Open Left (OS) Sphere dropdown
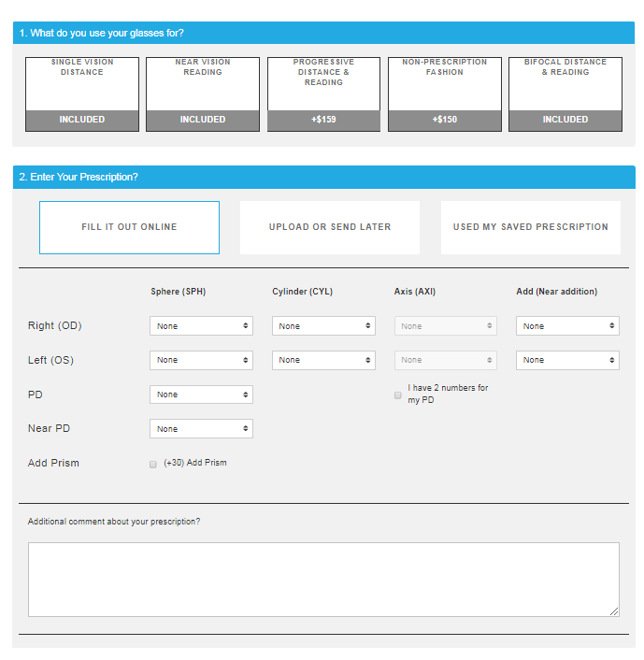This screenshot has height=660, width=644. coord(201,360)
